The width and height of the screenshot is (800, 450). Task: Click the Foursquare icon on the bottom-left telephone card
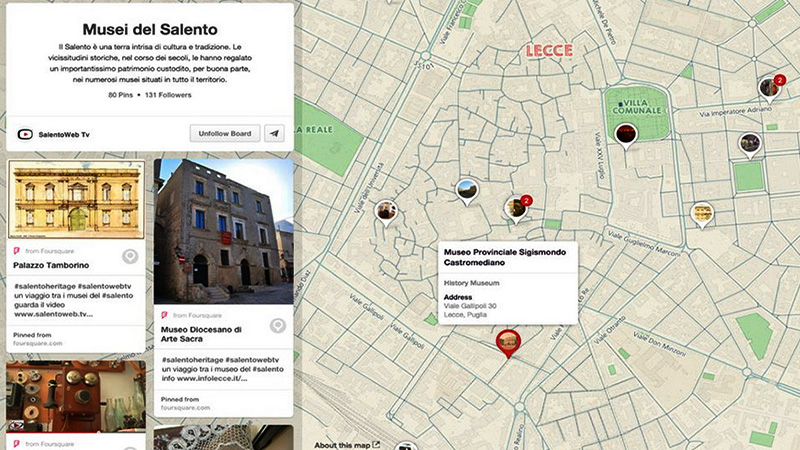tap(17, 444)
